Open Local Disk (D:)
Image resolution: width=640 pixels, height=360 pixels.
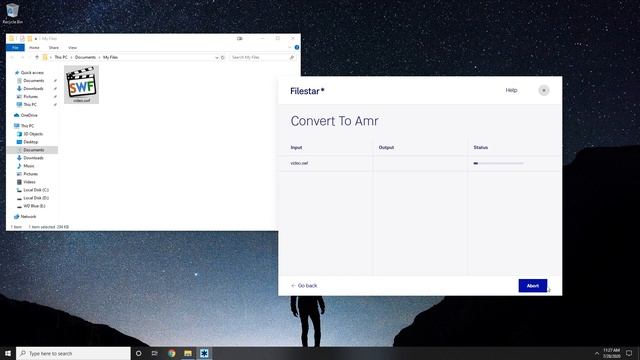36,198
